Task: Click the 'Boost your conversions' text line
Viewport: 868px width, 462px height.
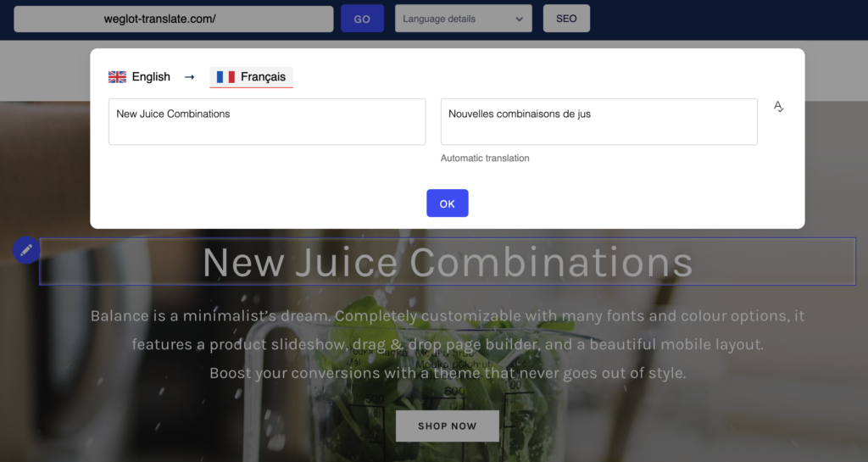Action: (x=448, y=373)
